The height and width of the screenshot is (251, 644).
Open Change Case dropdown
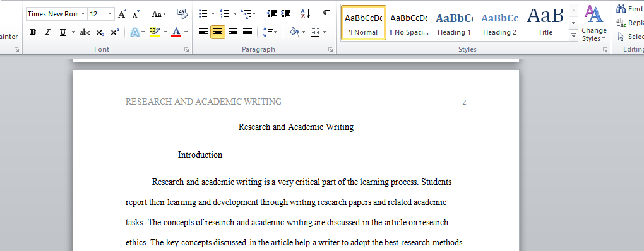point(159,14)
